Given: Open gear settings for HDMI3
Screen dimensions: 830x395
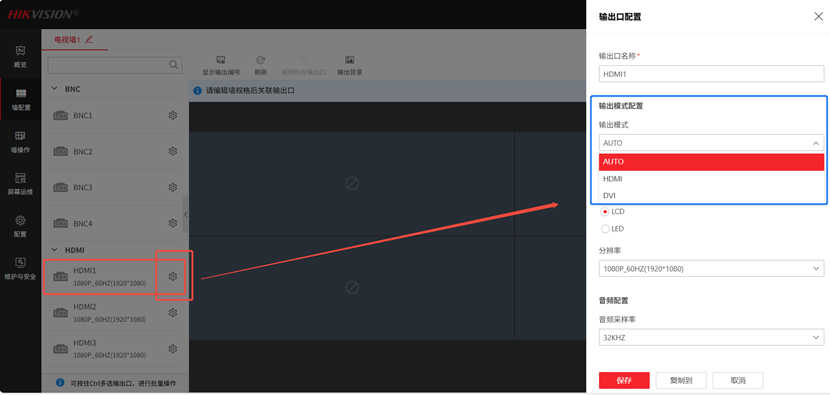Looking at the screenshot, I should (173, 349).
